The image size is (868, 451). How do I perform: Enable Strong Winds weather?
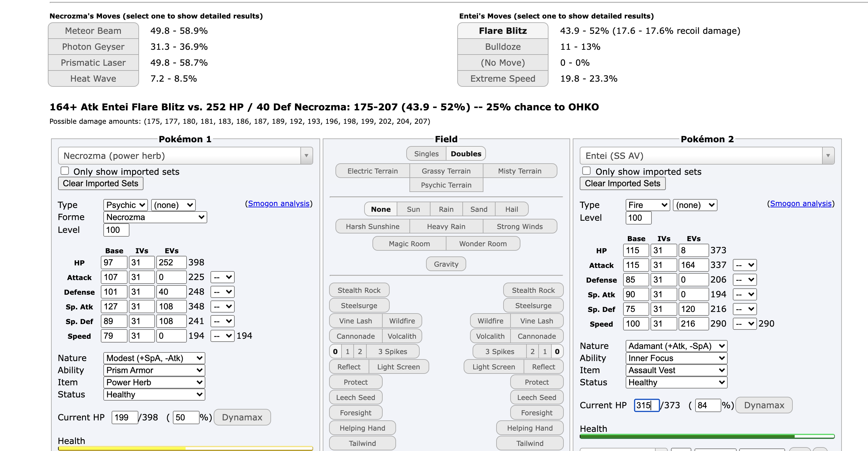click(x=519, y=226)
